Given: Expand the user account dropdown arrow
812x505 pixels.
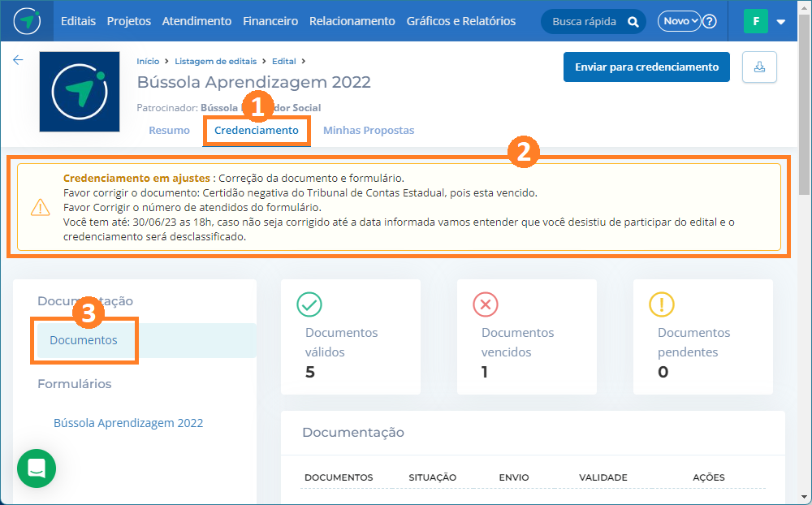Looking at the screenshot, I should 781,22.
